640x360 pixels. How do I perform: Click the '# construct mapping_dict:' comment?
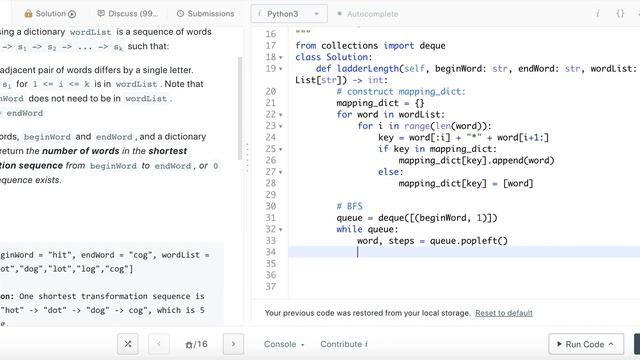[401, 91]
